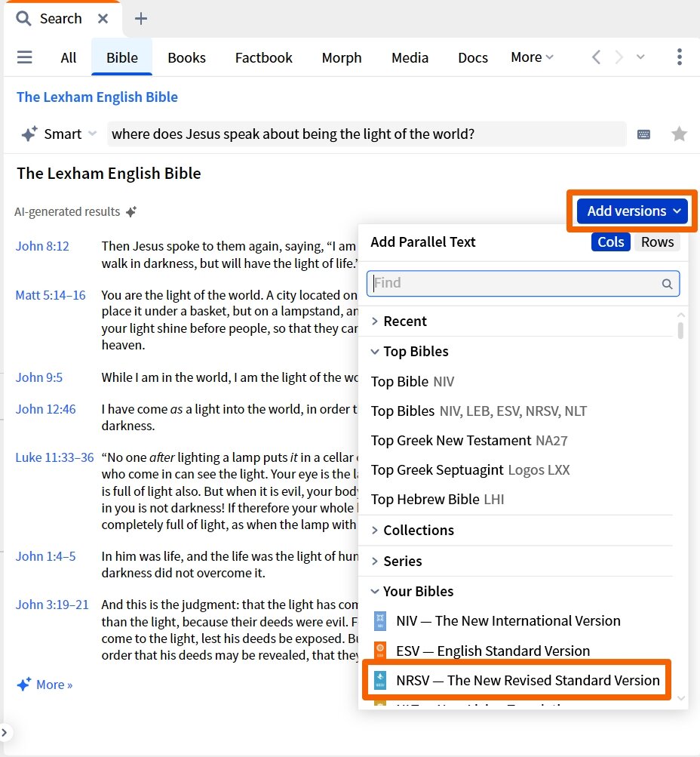The height and width of the screenshot is (757, 700).
Task: Expand the left sidebar arrow
Action: tap(5, 732)
